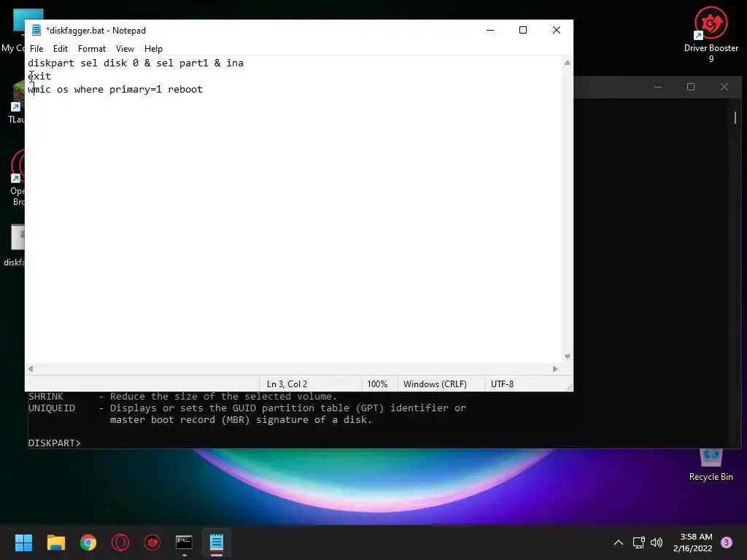Open the File menu in Notepad

tap(36, 49)
